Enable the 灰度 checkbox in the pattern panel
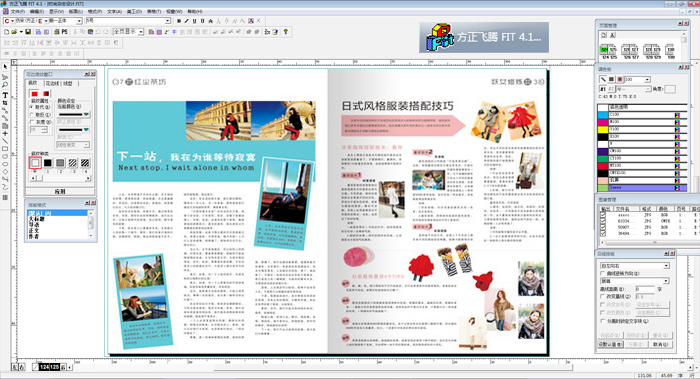700x379 pixels. coord(32,122)
